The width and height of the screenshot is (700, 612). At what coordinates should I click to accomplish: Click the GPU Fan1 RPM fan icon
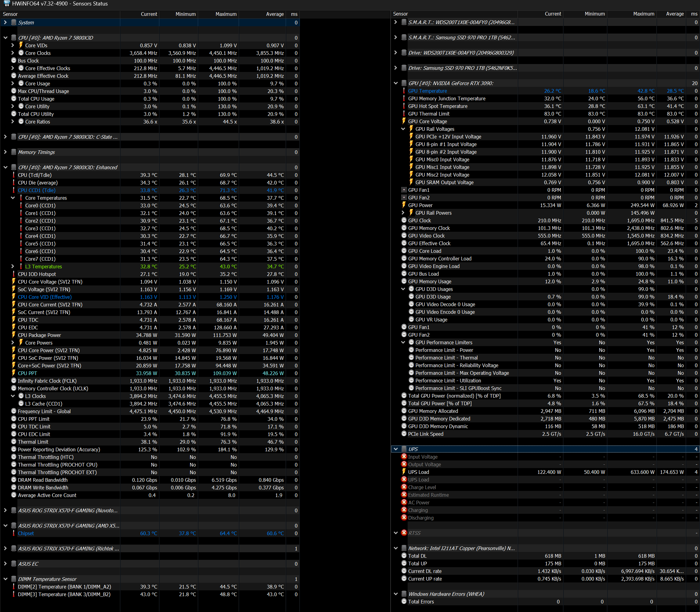click(x=404, y=190)
